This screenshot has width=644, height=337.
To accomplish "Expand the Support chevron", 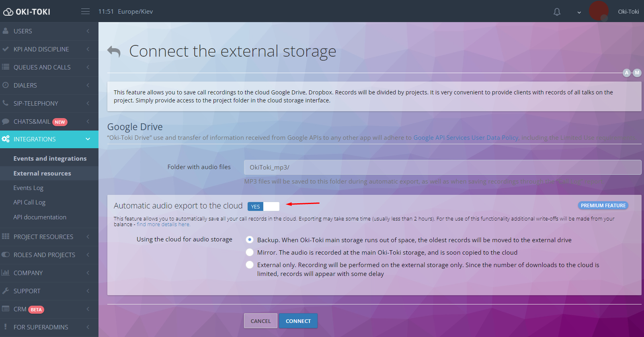I will pos(88,291).
